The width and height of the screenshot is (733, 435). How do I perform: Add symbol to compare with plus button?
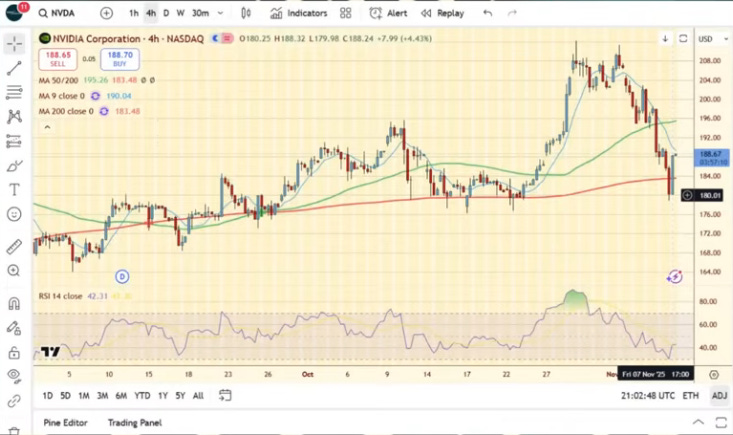[107, 13]
